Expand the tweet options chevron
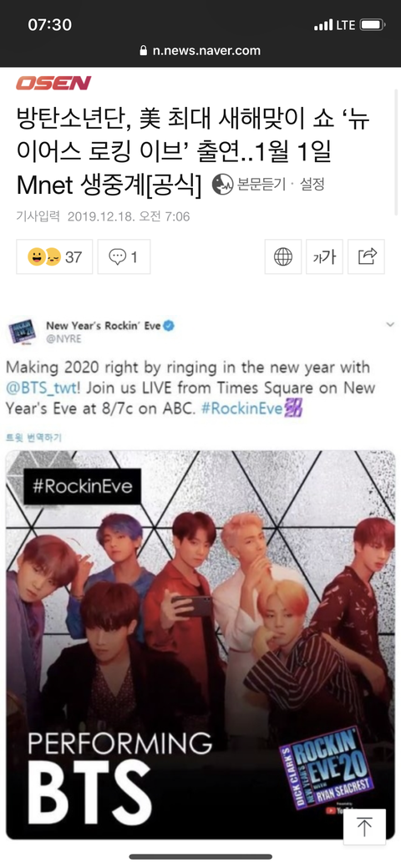Image resolution: width=401 pixels, height=868 pixels. 390,324
